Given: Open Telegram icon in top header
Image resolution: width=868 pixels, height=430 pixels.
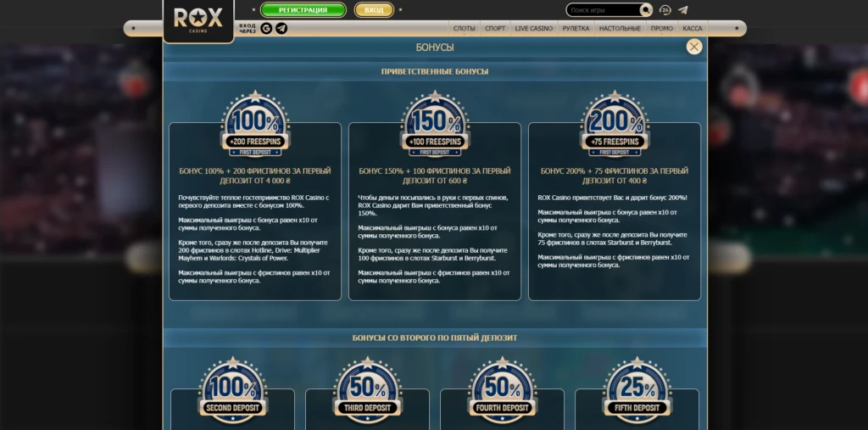Looking at the screenshot, I should click(x=683, y=10).
